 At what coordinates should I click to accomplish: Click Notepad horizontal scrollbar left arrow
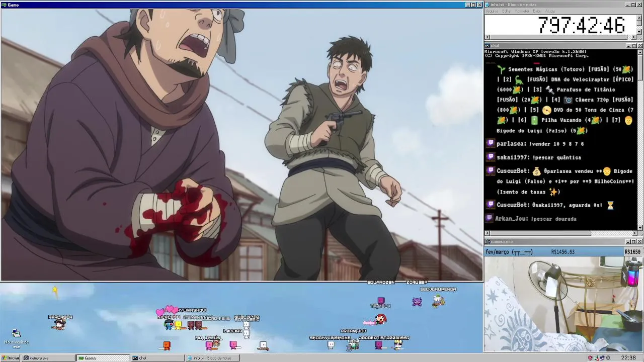click(x=487, y=37)
